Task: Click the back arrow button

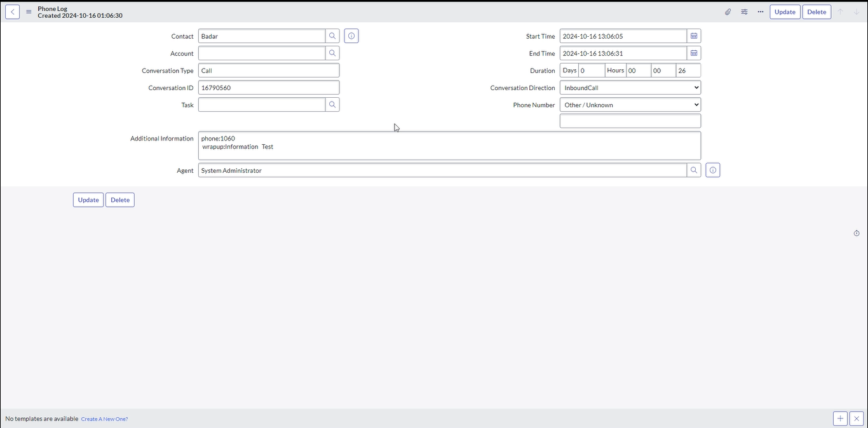Action: [12, 11]
